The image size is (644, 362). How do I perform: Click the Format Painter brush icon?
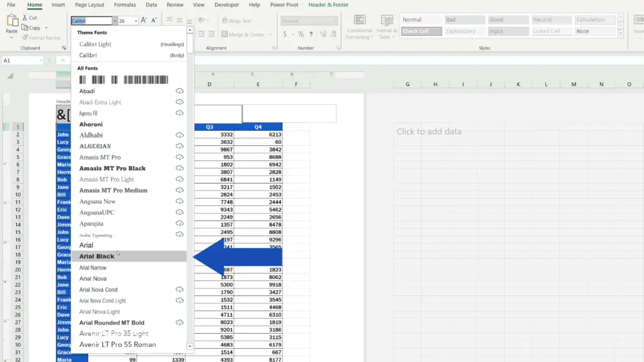25,37
